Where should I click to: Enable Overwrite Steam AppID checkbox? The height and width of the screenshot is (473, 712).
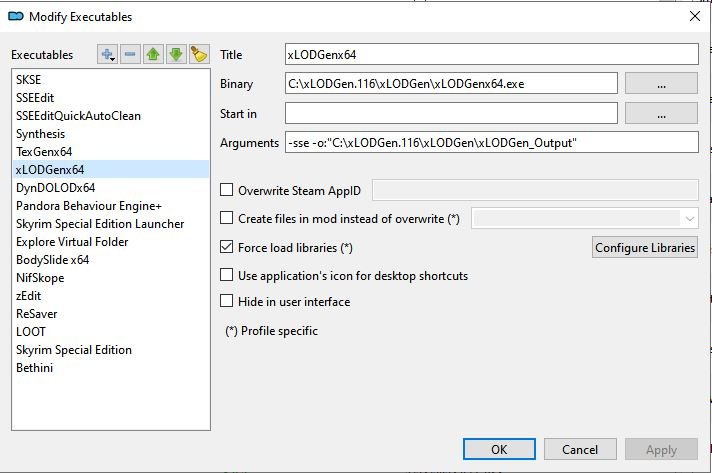click(226, 190)
